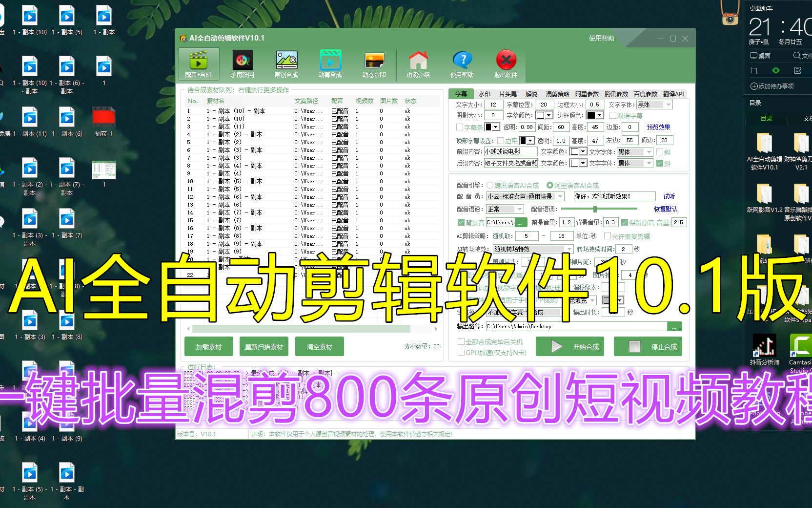This screenshot has height=508, width=812.
Task: Expand the AI转场特效 dropdown
Action: [533, 249]
